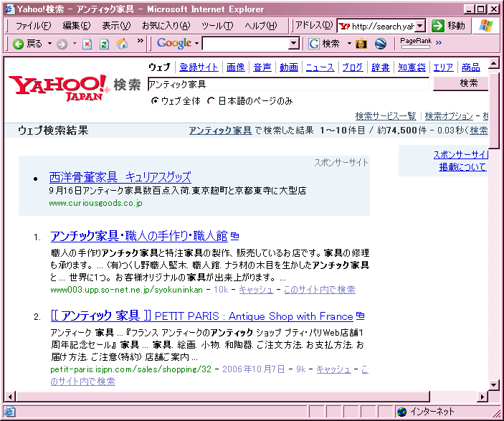
Task: Click the PageRank indicator bar
Action: 416,47
